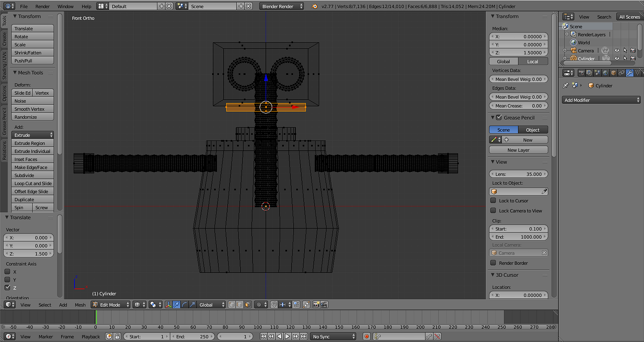The image size is (644, 342).
Task: Toggle Camera selectability arrow in outliner
Action: tap(625, 51)
